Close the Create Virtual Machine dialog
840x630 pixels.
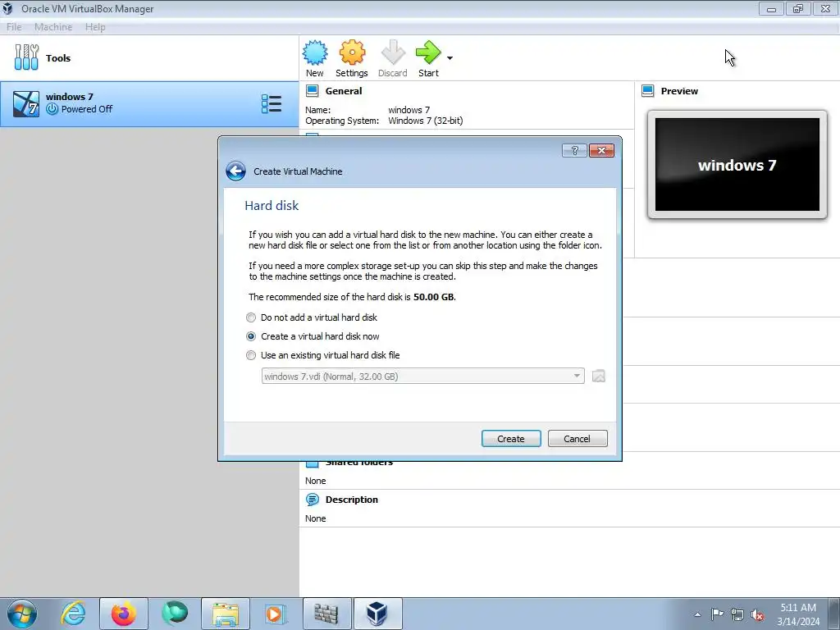601,151
